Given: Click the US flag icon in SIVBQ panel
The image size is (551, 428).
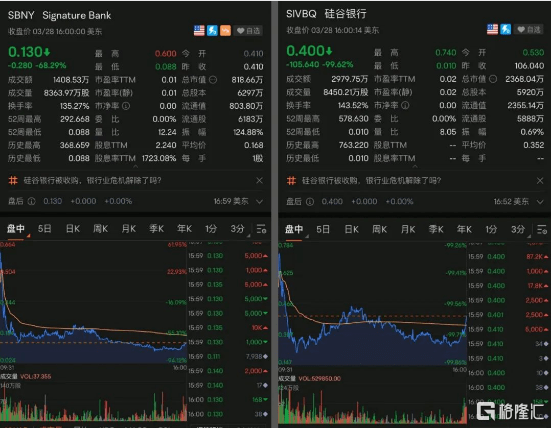Looking at the screenshot, I should click(492, 30).
